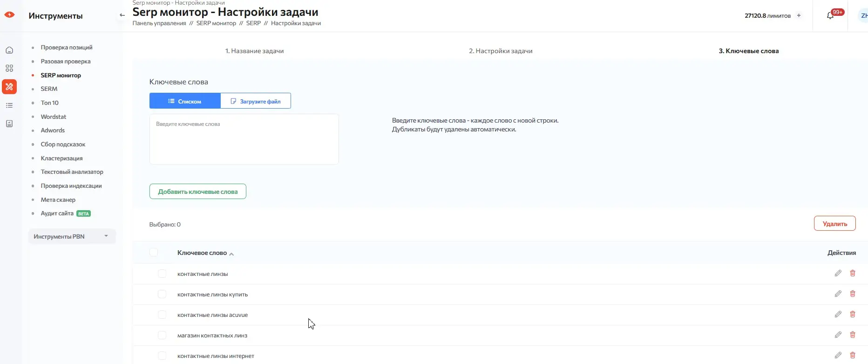Viewport: 868px width, 364px height.
Task: Open the notifications bell icon
Action: [x=830, y=16]
